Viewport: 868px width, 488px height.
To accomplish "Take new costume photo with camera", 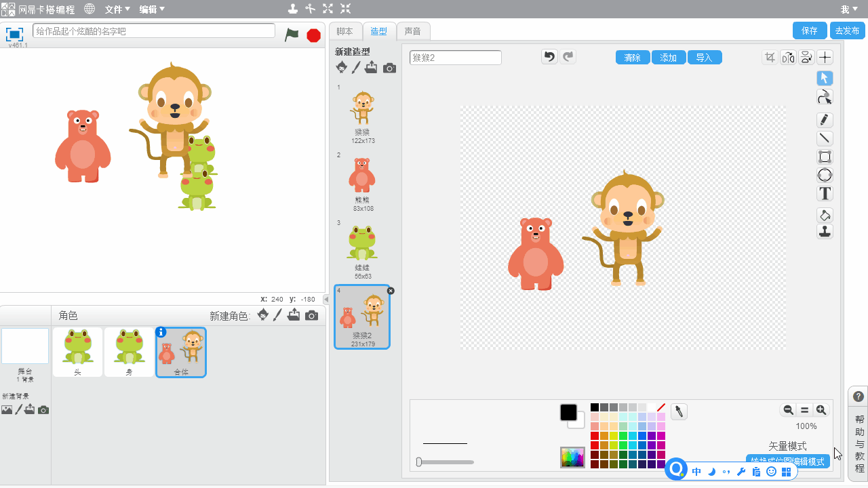I will click(x=389, y=68).
